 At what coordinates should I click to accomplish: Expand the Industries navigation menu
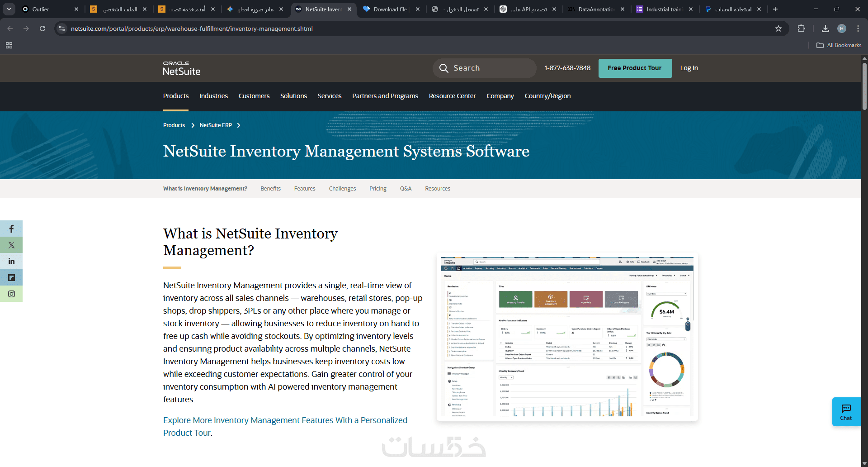tap(213, 96)
